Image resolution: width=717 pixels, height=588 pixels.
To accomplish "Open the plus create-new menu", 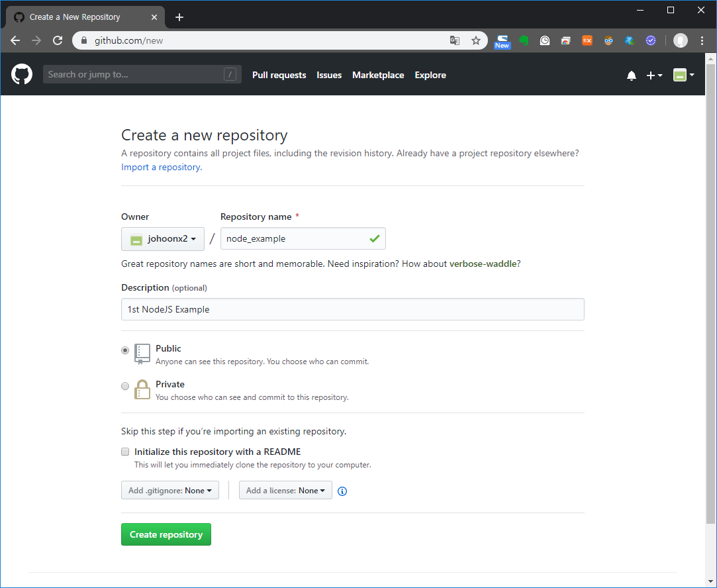I will (654, 75).
